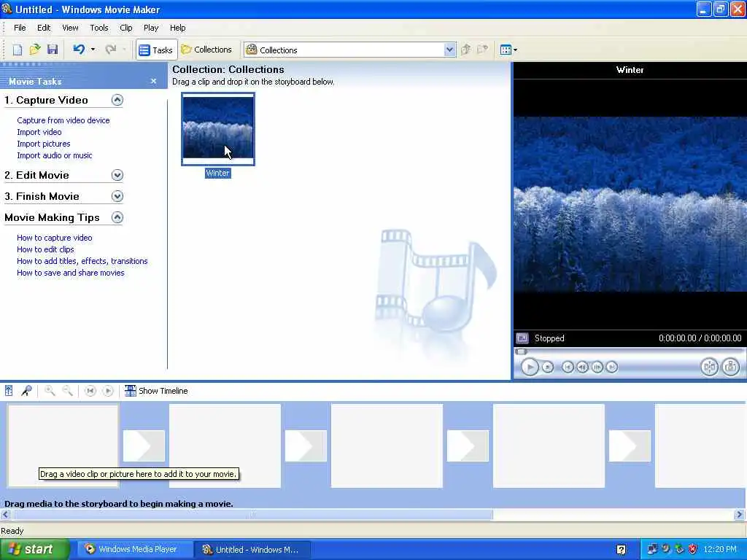
Task: Toggle the Collections pane button
Action: [x=206, y=50]
